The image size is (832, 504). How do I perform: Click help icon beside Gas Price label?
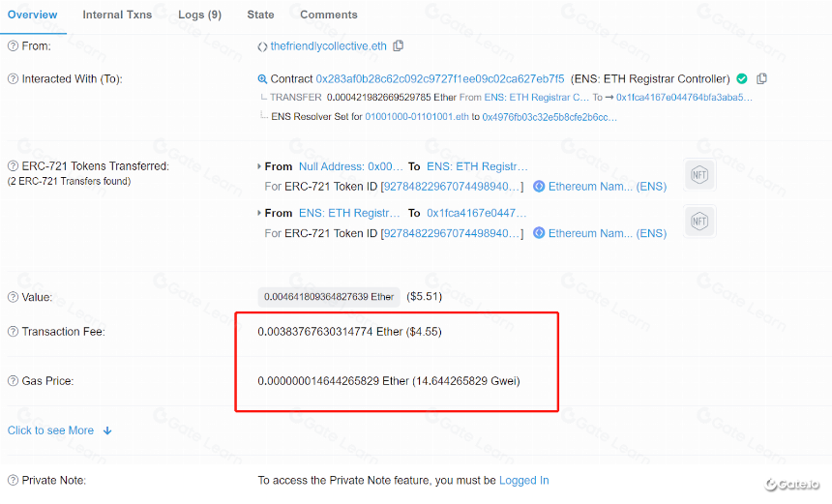click(13, 381)
